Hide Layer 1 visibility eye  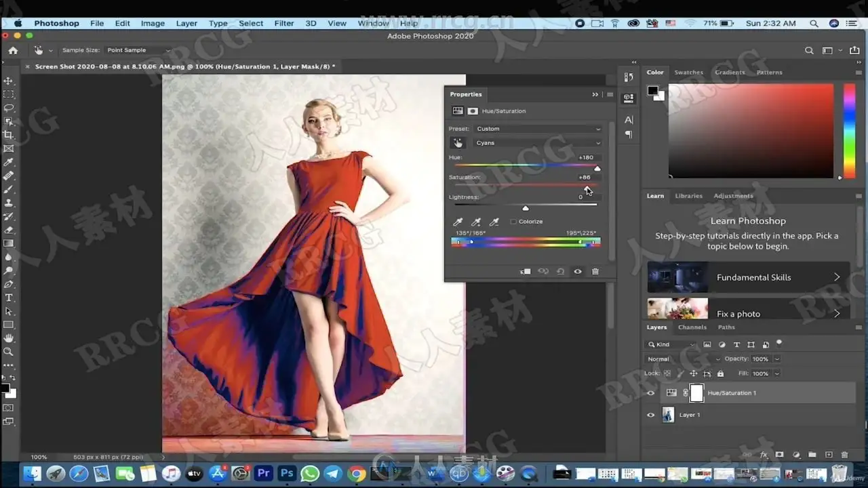pos(651,415)
